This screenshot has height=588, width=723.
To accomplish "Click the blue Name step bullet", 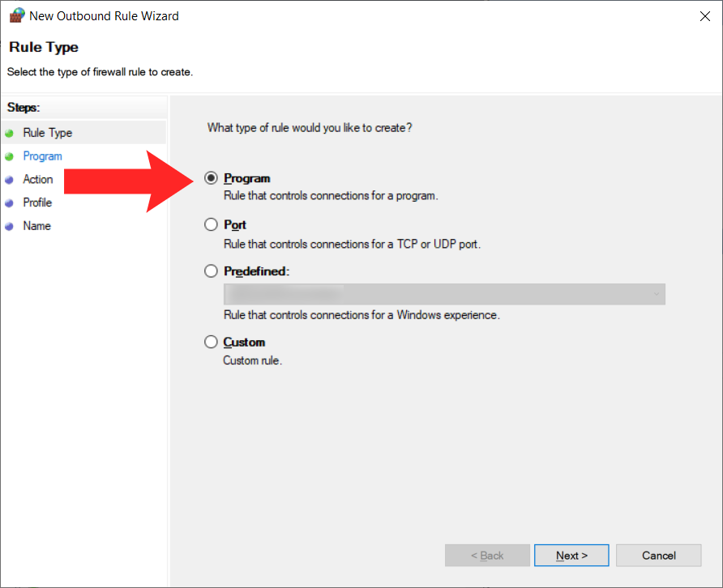I will pos(9,227).
